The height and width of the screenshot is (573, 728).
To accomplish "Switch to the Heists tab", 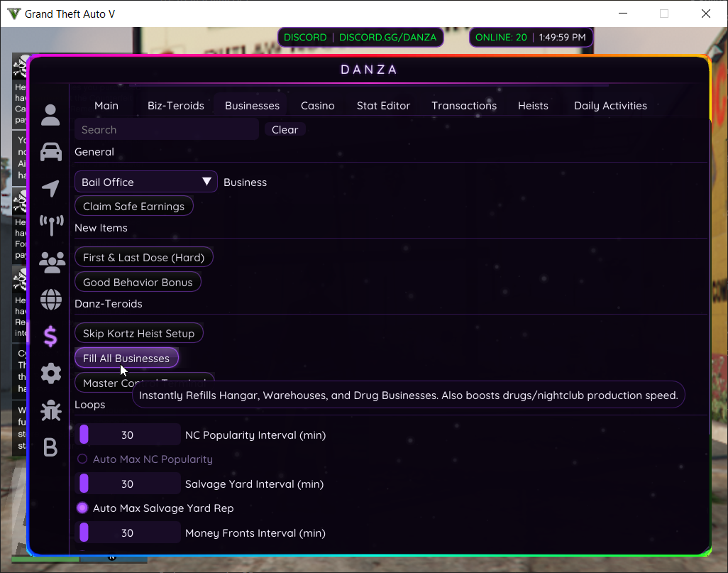I will point(533,106).
